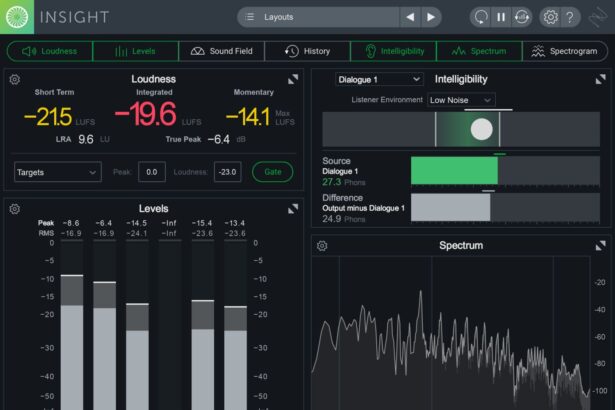Open Spectrum panel settings gear
The height and width of the screenshot is (410, 615).
coord(321,245)
